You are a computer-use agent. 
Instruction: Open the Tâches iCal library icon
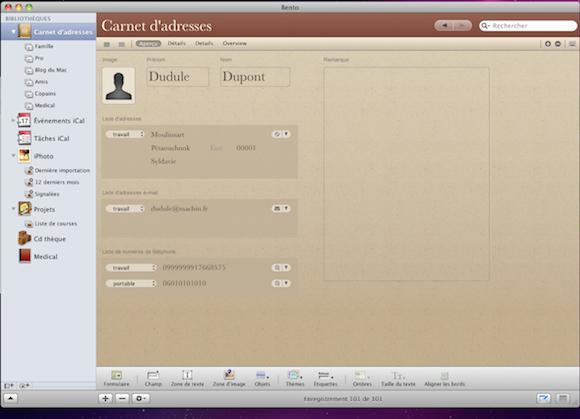[24, 138]
